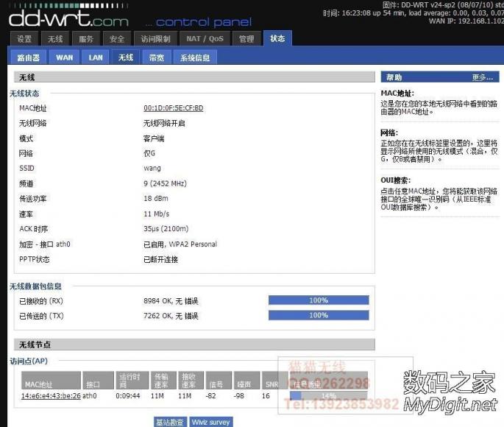This screenshot has width=504, height=427.
Task: Open the LAN sub-tab
Action: coord(96,57)
